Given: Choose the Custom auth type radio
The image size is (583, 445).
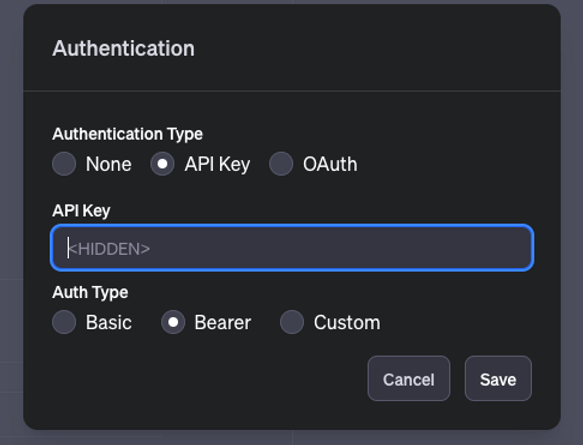Looking at the screenshot, I should [292, 322].
